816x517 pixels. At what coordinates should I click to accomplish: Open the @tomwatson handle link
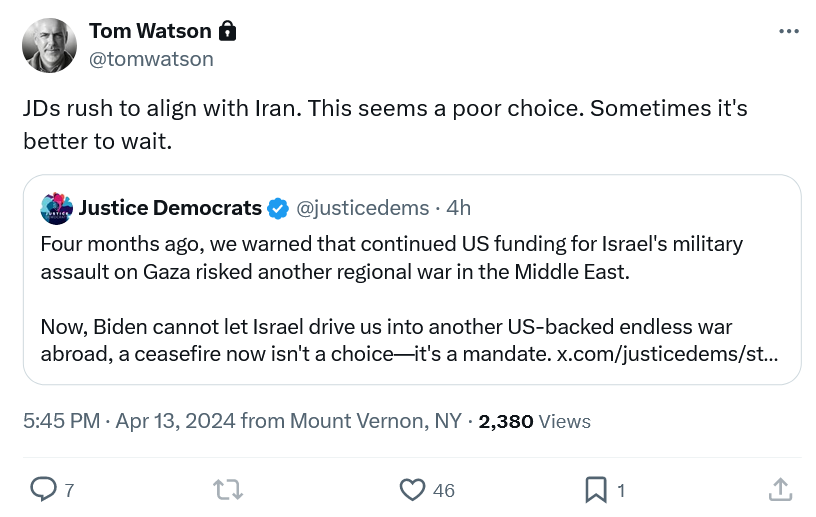[x=151, y=59]
